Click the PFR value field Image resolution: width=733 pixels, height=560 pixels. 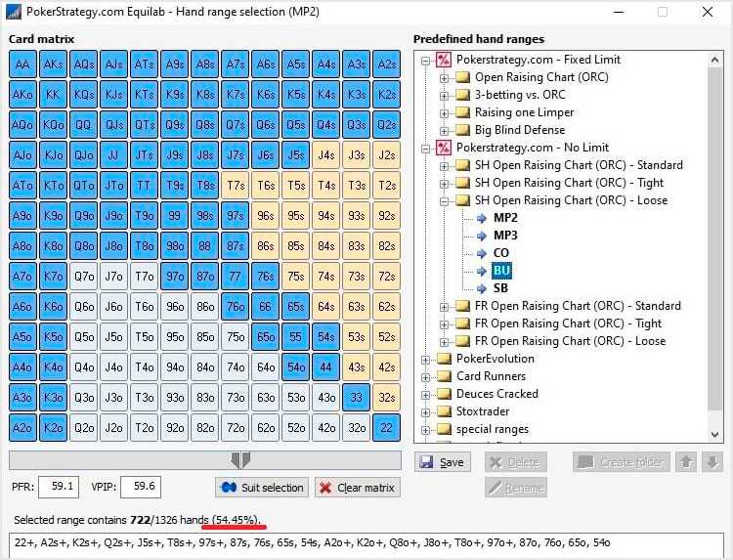tap(59, 487)
